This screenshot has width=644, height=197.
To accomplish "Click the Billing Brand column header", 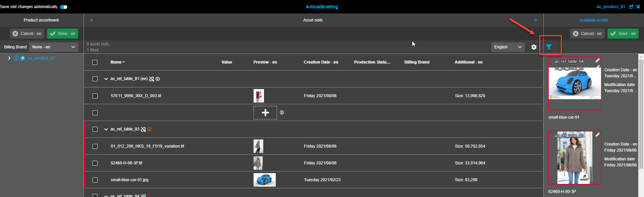I will coord(417,62).
